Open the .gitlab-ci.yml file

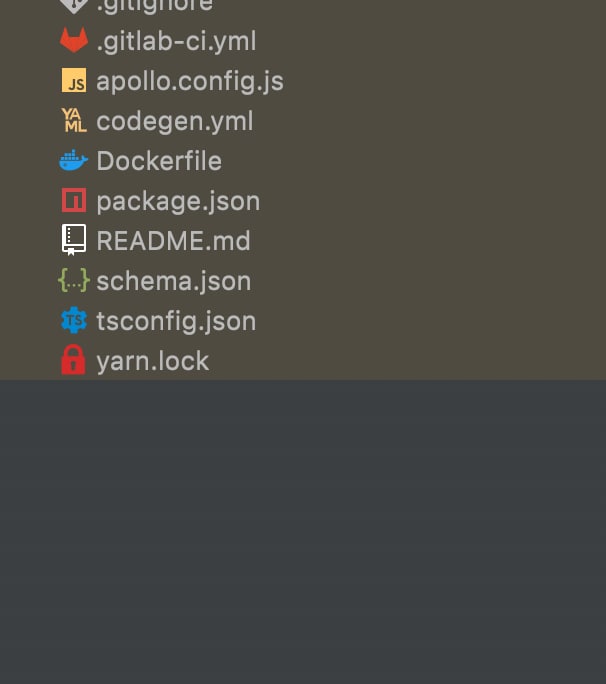pyautogui.click(x=176, y=41)
